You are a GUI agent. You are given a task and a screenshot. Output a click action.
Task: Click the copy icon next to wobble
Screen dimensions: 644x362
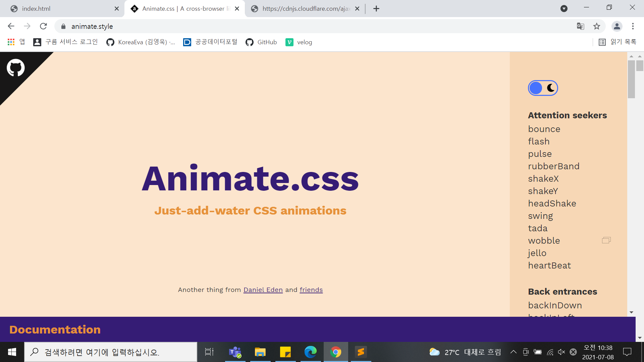(606, 240)
